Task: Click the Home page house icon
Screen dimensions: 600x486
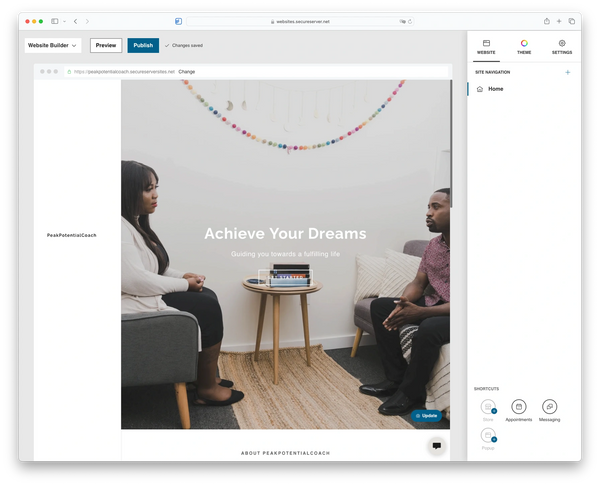Action: pyautogui.click(x=480, y=89)
